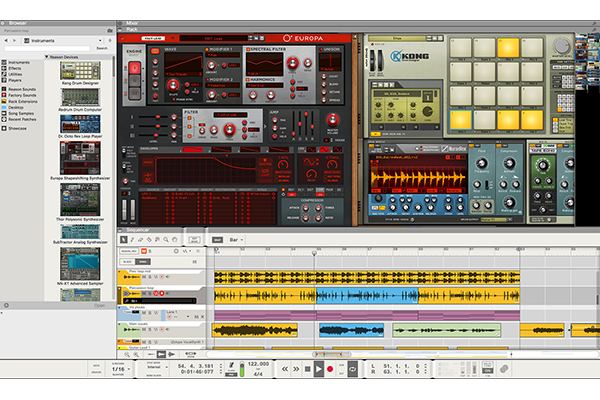Screen dimensions: 600x400
Task: Click the browser forward arrow
Action: click(x=15, y=40)
